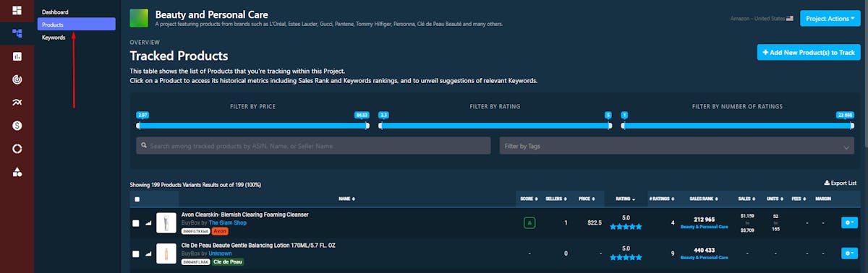Check the Avon Clearskin row checkbox
Viewport: 868px width, 273px height.
click(x=136, y=224)
